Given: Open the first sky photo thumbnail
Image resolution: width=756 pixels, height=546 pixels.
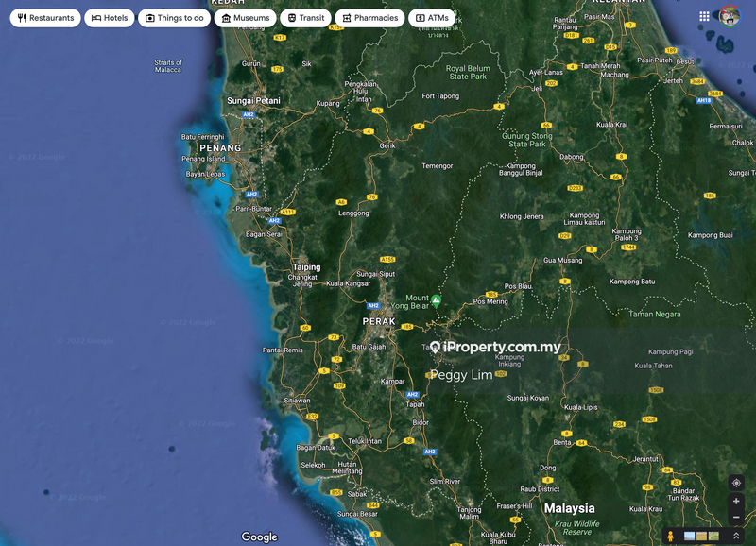Looking at the screenshot, I should click(x=689, y=537).
